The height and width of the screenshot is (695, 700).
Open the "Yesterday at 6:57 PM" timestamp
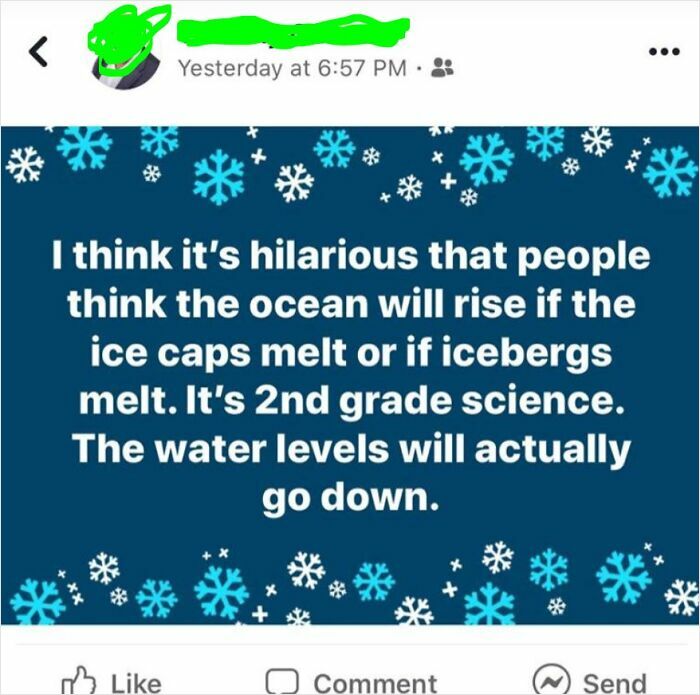pos(292,68)
